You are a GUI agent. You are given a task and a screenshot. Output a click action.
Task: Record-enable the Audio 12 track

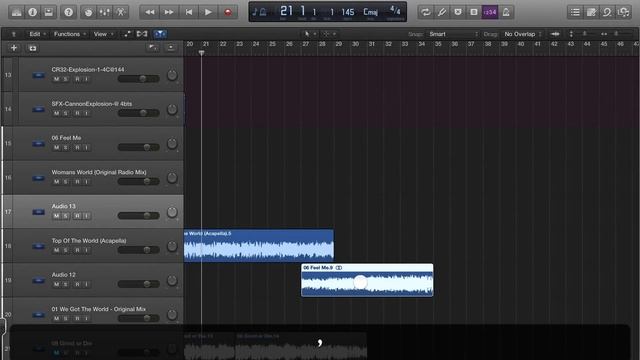pos(77,284)
